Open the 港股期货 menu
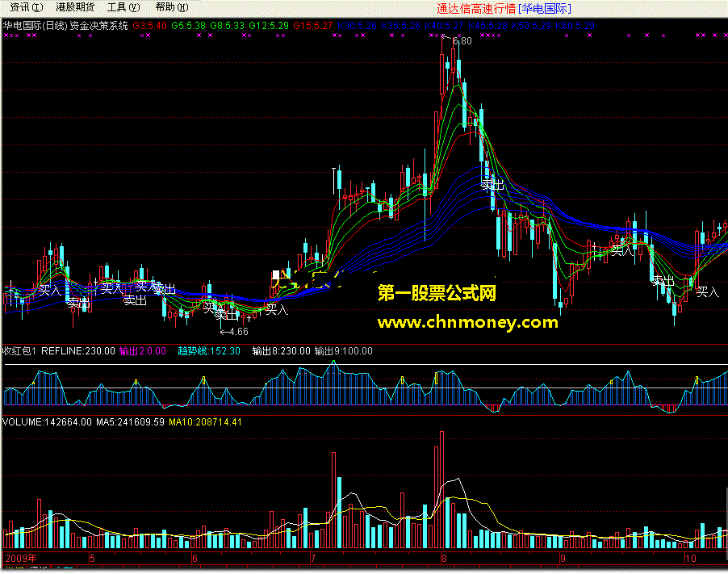Image resolution: width=728 pixels, height=574 pixels. tap(75, 7)
